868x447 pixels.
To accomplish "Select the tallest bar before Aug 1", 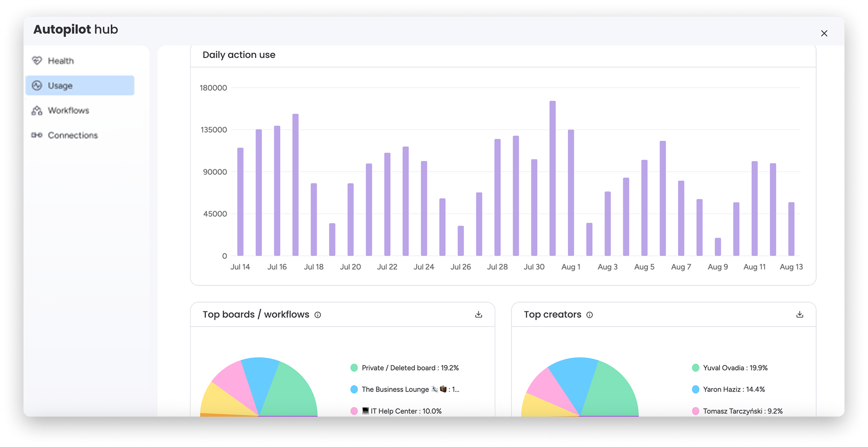I will coord(552,178).
